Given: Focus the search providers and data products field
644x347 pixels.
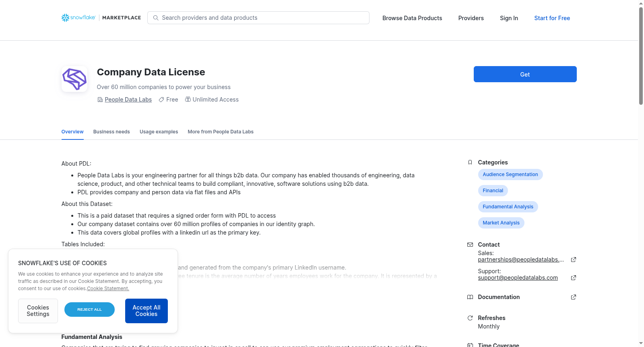Looking at the screenshot, I should [258, 18].
